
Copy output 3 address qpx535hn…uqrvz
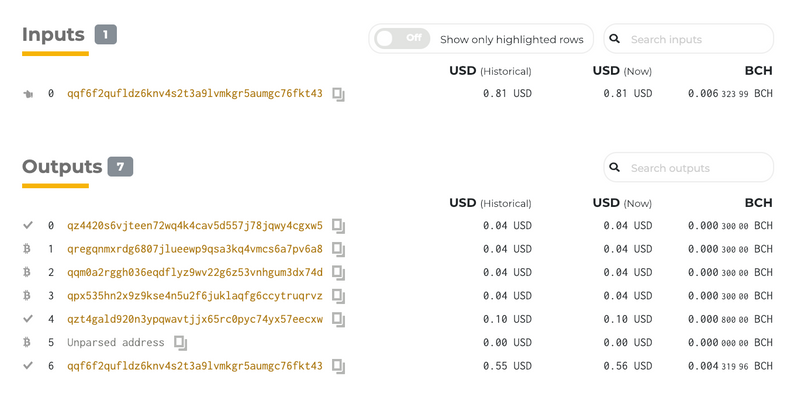click(x=339, y=297)
